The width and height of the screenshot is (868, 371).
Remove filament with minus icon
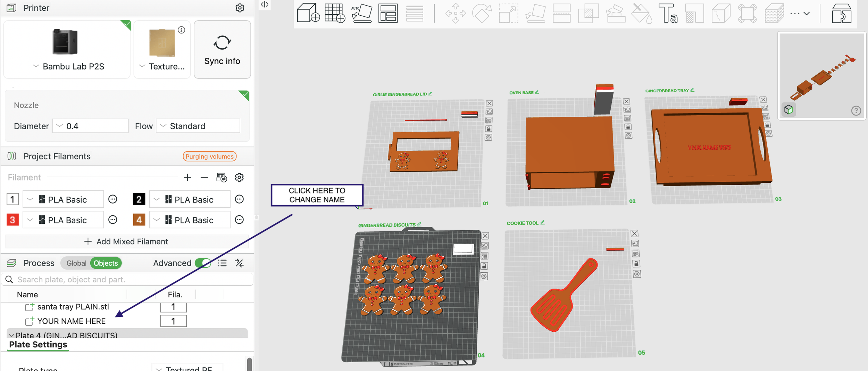click(x=204, y=178)
